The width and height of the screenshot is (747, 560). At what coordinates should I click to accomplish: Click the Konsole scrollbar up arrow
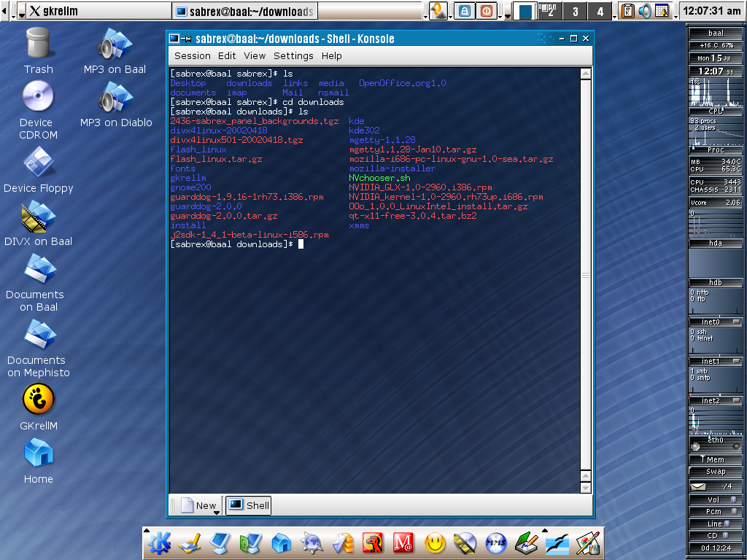(x=586, y=74)
